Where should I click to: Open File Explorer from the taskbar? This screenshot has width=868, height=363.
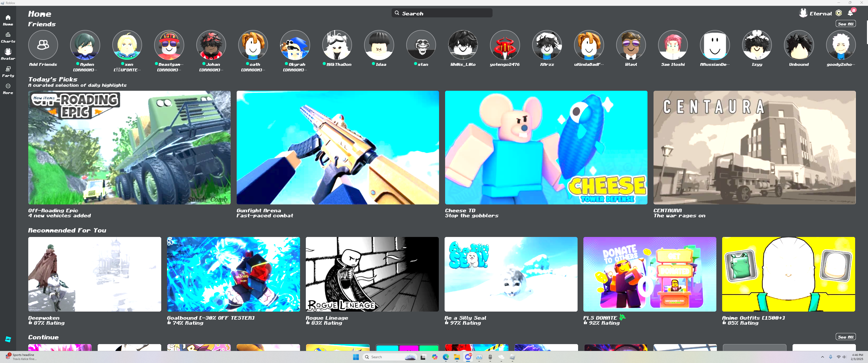[457, 357]
